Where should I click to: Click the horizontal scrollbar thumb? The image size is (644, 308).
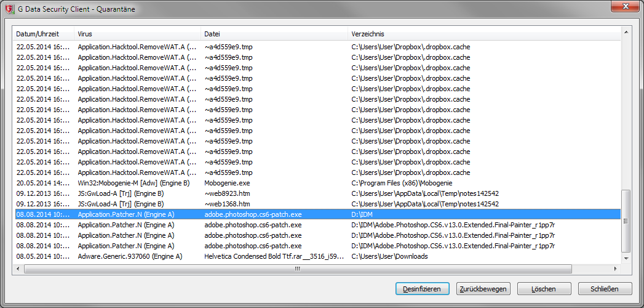(x=298, y=269)
